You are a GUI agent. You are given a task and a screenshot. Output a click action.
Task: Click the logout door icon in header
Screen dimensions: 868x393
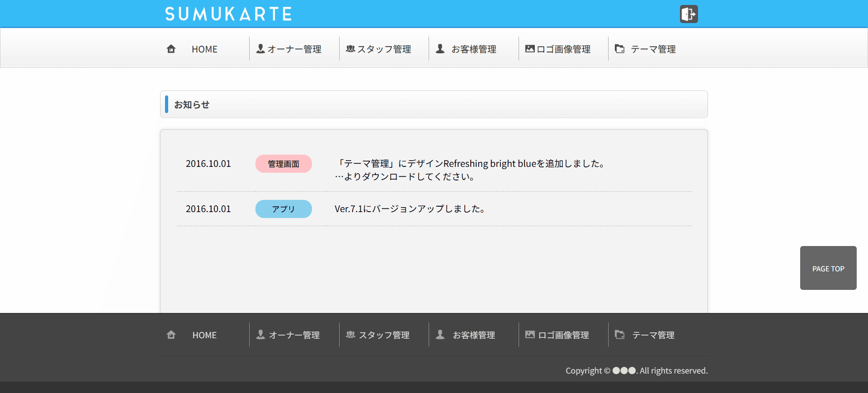pyautogui.click(x=689, y=14)
